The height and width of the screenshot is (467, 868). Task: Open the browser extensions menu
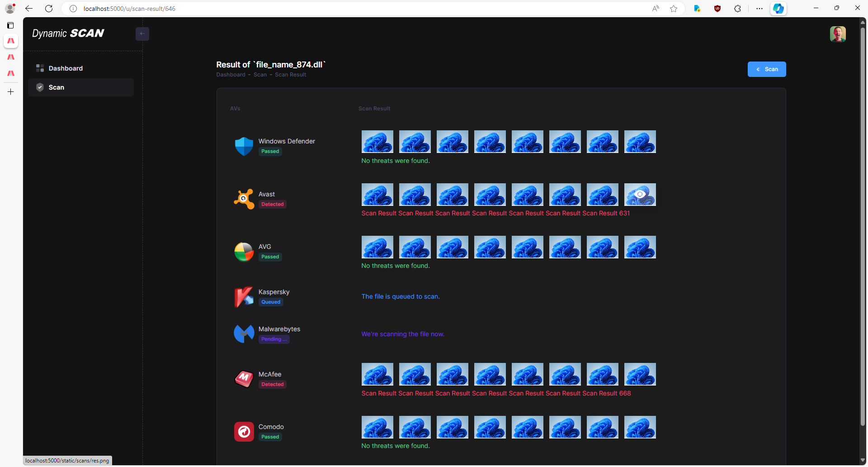(737, 9)
